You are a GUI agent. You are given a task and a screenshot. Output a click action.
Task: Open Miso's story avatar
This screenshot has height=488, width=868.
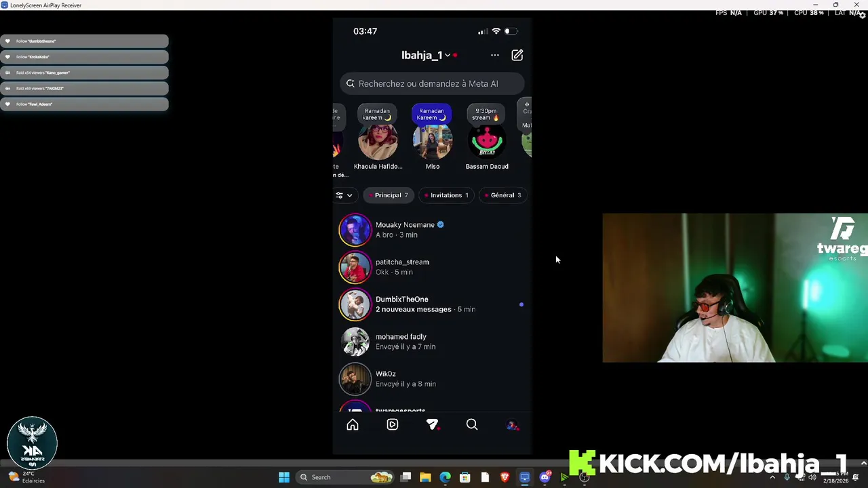pos(433,142)
